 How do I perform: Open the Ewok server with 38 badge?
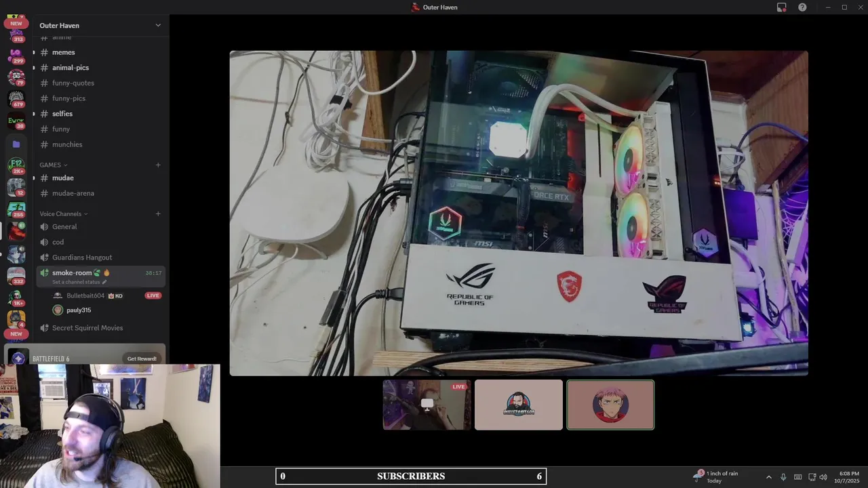[x=16, y=121]
